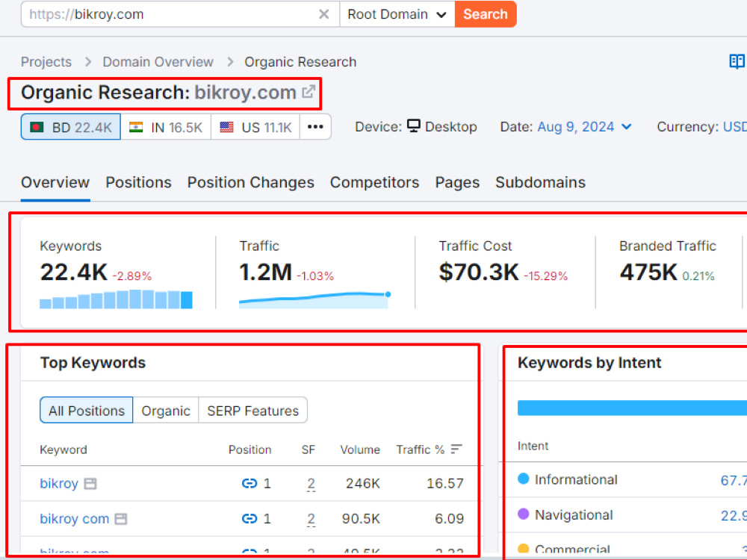The height and width of the screenshot is (560, 747).
Task: Open the Informational keywords percentage link
Action: click(x=734, y=480)
